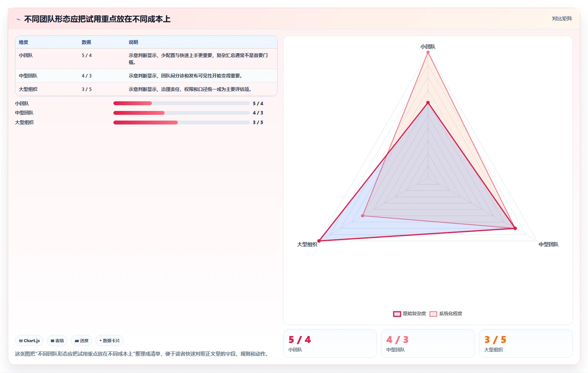Click description about 治理责任、权限和口径统一
The image size is (588, 373).
[x=191, y=89]
